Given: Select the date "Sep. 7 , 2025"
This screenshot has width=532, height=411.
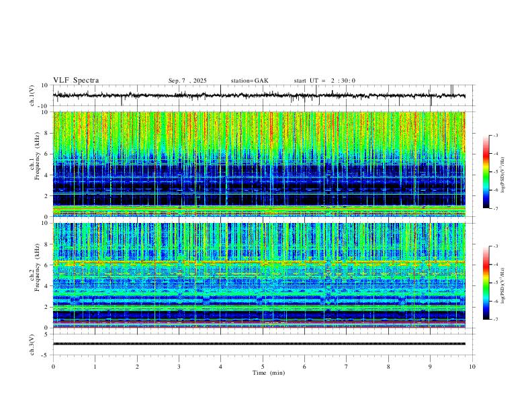Looking at the screenshot, I should 187,81.
